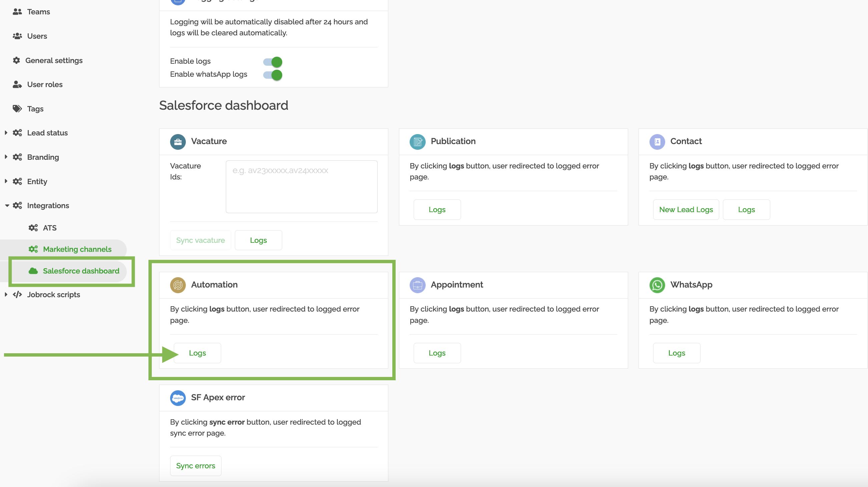Click the Salesforce cloud icon beside SF Apex error

[178, 398]
